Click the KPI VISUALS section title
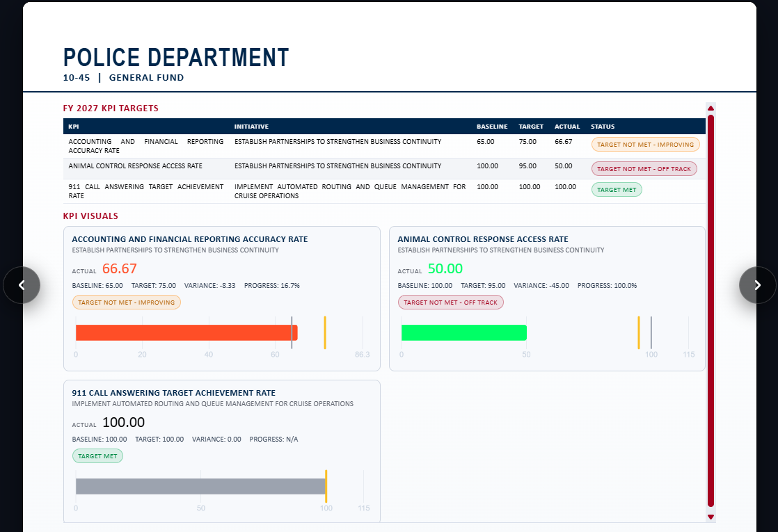 click(90, 216)
